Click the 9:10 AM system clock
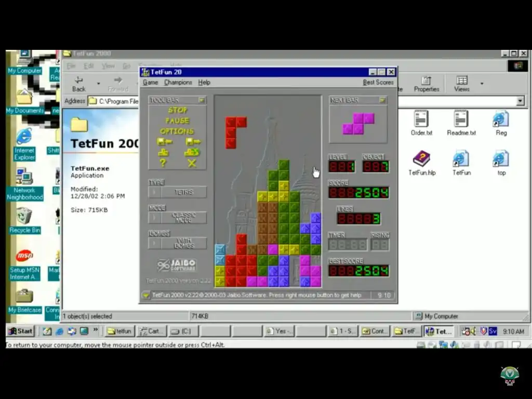532x399 pixels. [513, 331]
